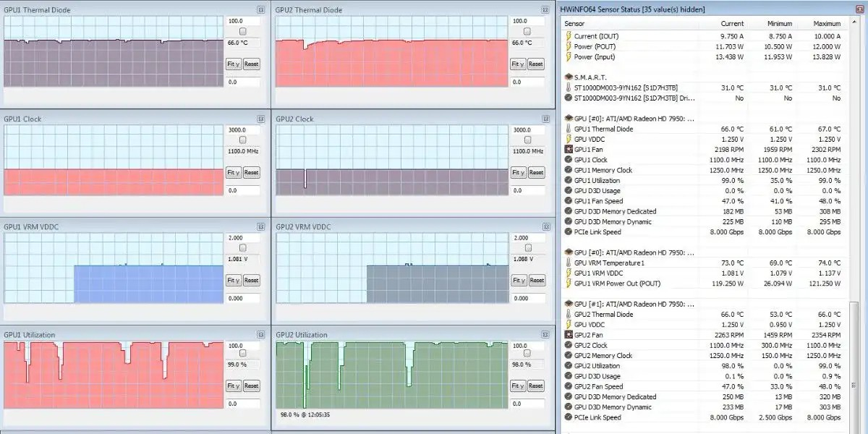Click the GPU1 Utilization icon

coord(569,180)
